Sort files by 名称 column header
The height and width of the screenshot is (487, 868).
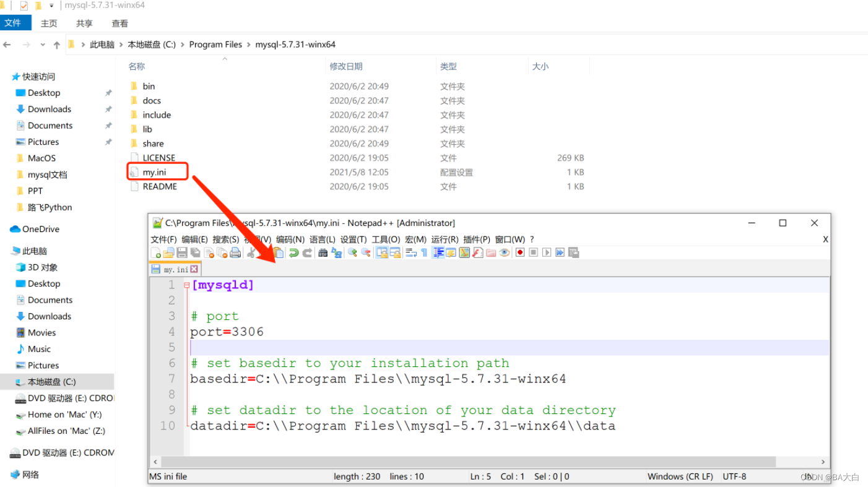click(x=137, y=66)
